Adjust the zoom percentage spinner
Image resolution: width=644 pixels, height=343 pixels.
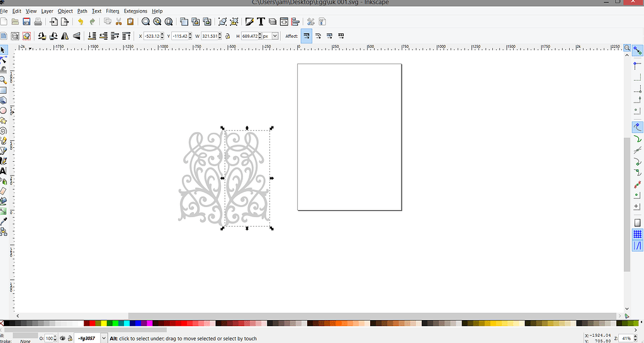636,339
